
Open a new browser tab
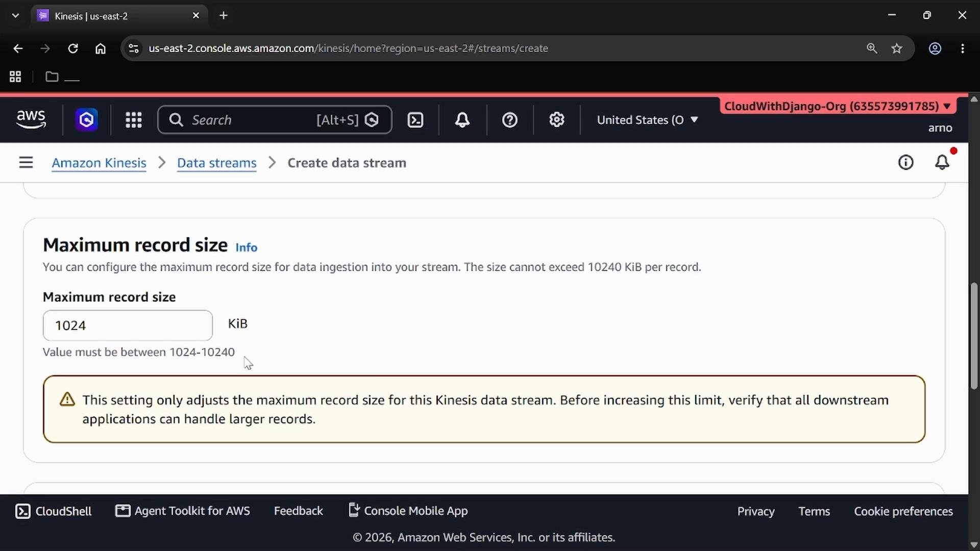click(224, 16)
